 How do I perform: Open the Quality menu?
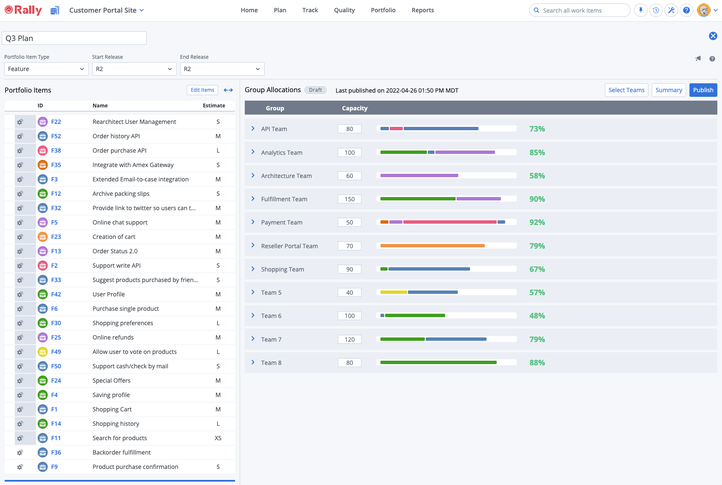pos(344,10)
